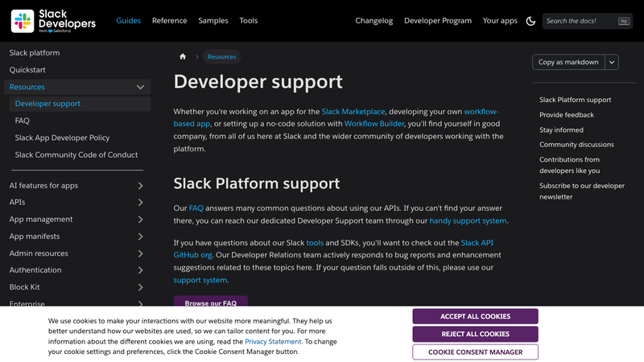This screenshot has width=644, height=362.
Task: Follow the handy support system link
Action: pyautogui.click(x=468, y=220)
